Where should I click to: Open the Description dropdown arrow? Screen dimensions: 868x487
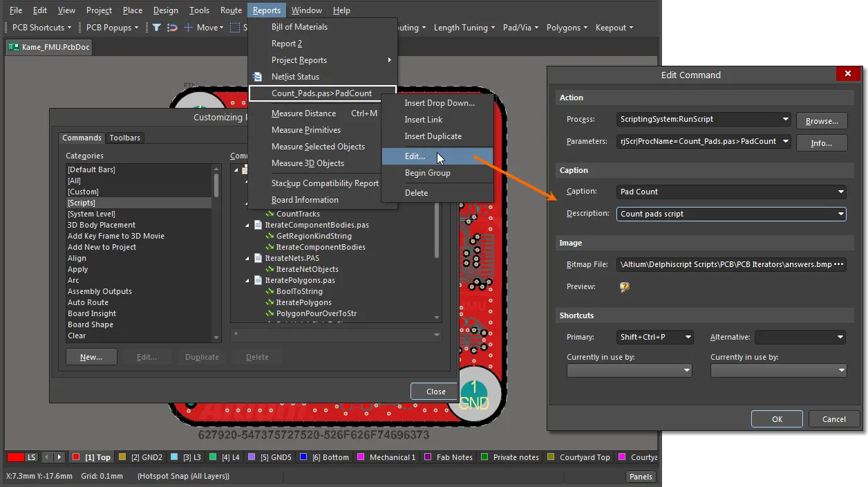click(x=840, y=214)
